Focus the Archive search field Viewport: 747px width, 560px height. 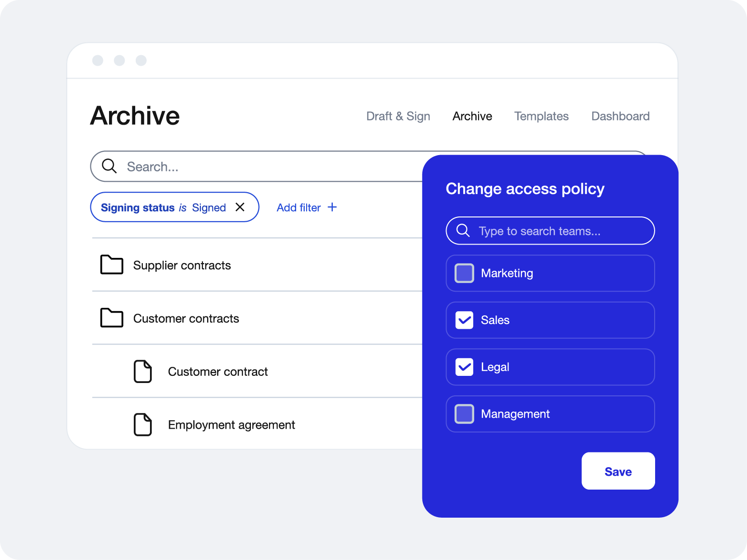pos(257,166)
